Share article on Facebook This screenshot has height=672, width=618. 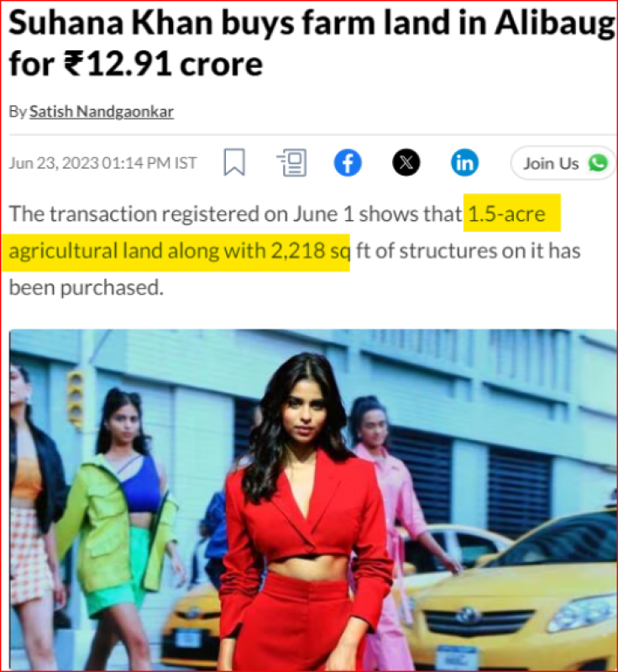coord(348,163)
